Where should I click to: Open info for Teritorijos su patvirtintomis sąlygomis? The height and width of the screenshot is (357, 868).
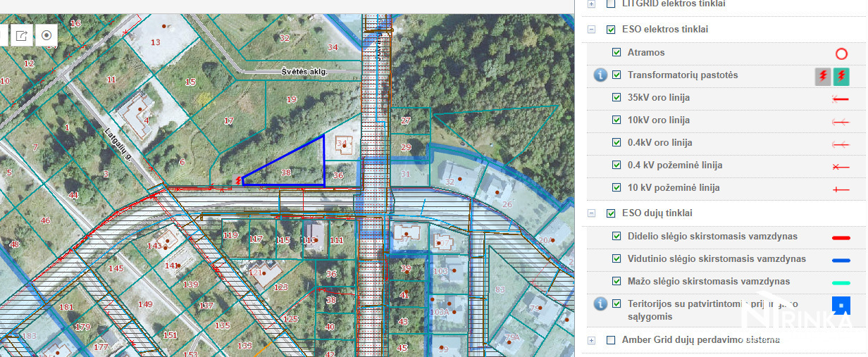point(600,303)
